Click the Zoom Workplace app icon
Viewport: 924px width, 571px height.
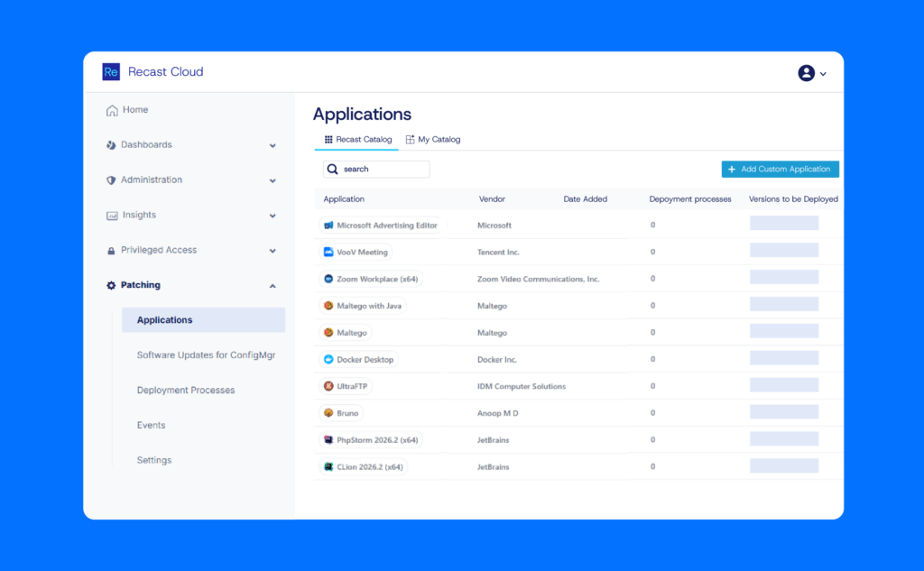pyautogui.click(x=328, y=279)
